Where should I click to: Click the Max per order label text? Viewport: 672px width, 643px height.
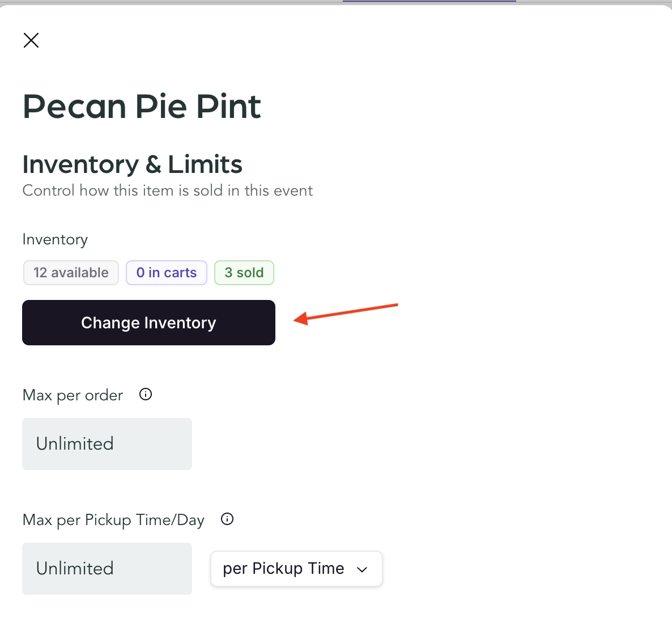coord(73,395)
